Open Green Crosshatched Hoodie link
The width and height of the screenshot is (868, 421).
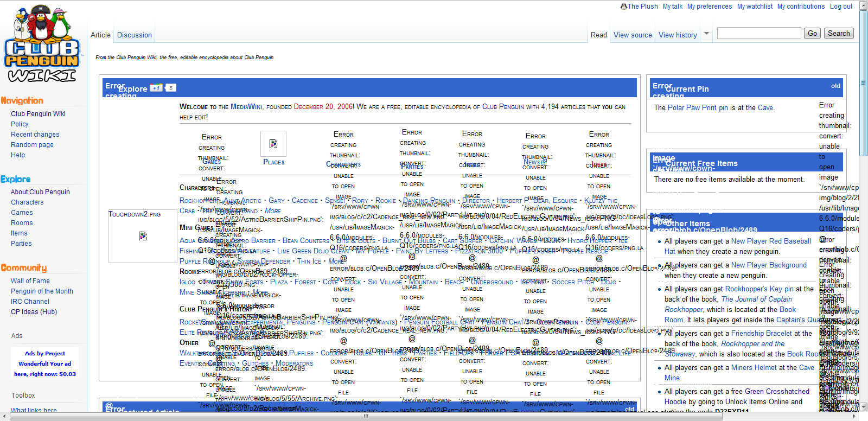coord(737,397)
